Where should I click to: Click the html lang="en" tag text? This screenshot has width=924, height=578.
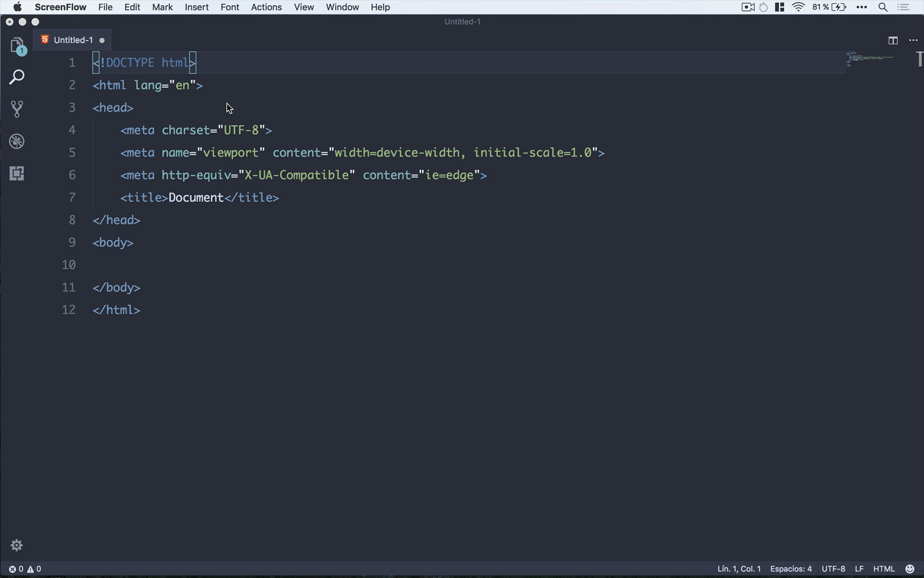click(148, 85)
